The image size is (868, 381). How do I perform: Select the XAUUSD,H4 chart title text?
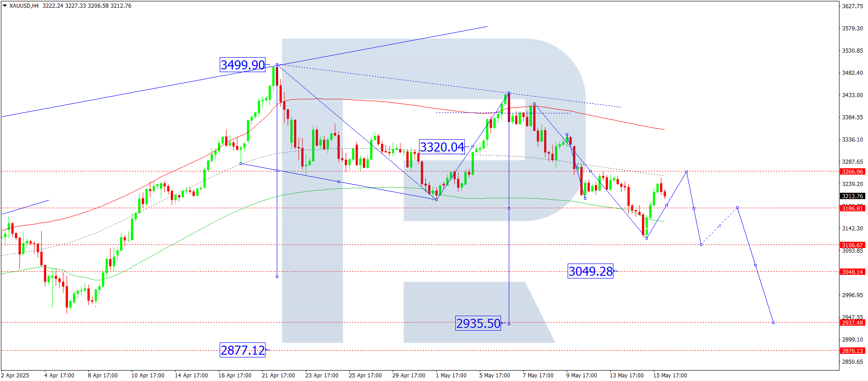tap(24, 6)
